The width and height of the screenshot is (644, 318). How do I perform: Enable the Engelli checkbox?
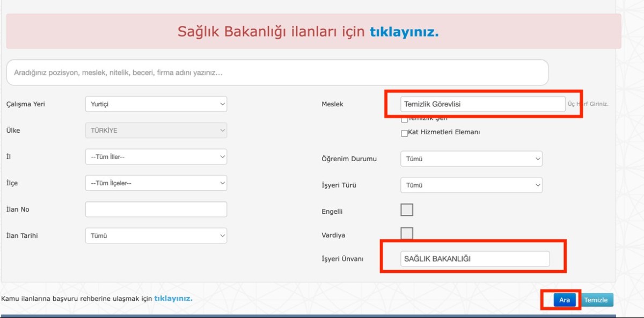click(x=406, y=210)
